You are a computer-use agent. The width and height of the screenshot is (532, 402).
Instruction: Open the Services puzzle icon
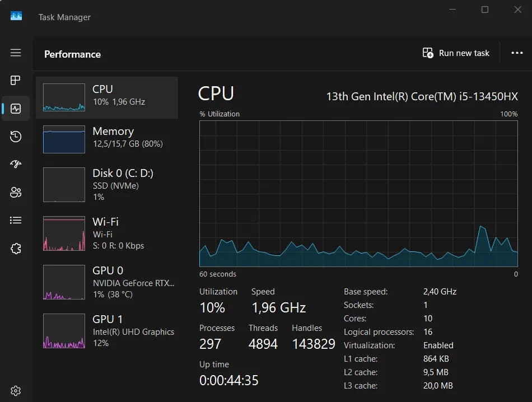[16, 249]
